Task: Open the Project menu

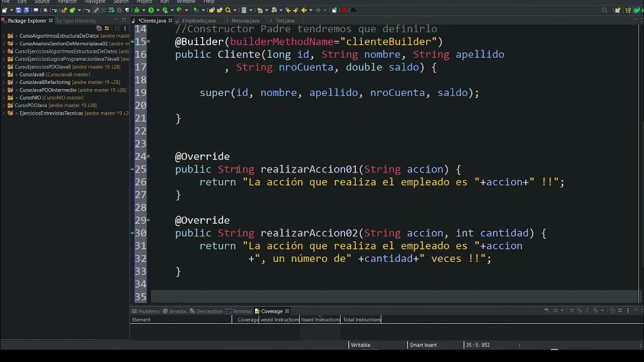Action: (144, 2)
